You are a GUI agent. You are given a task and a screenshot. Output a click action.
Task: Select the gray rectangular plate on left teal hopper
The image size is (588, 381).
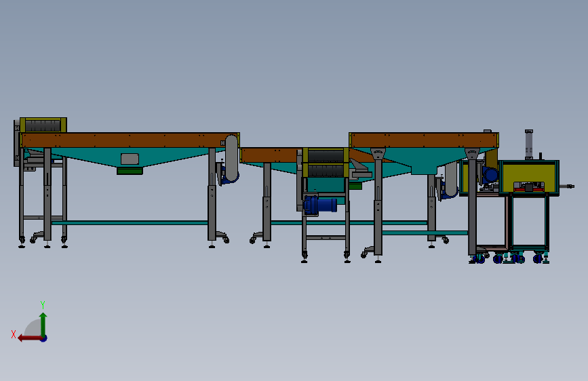pyautogui.click(x=130, y=159)
